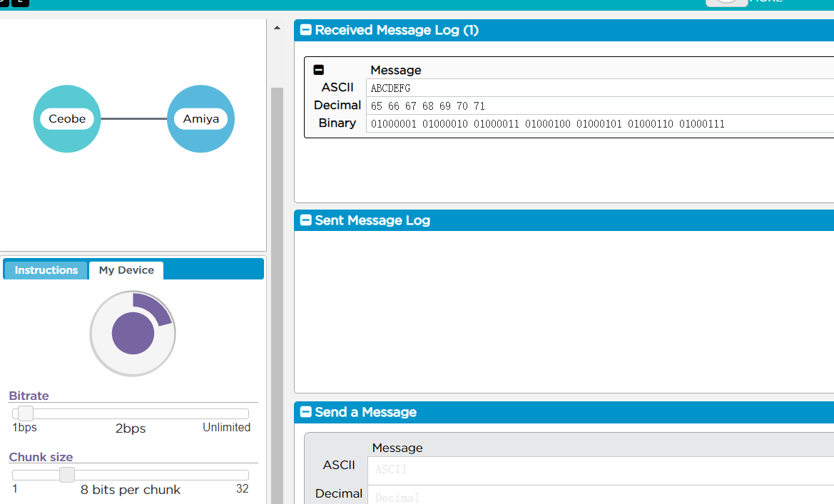
Task: Click the left panel vertical scrollbar thumb
Action: coord(277,296)
